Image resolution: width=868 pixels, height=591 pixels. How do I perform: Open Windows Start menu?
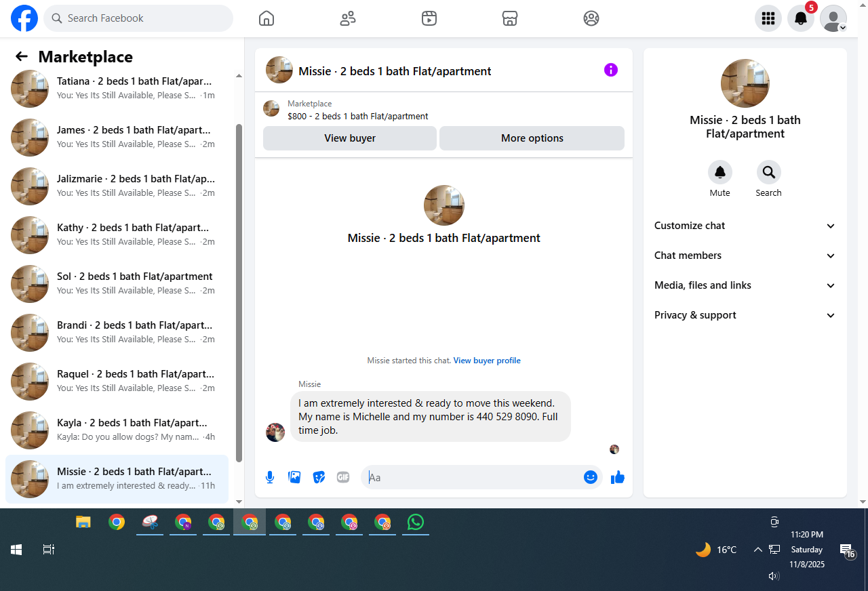[16, 550]
